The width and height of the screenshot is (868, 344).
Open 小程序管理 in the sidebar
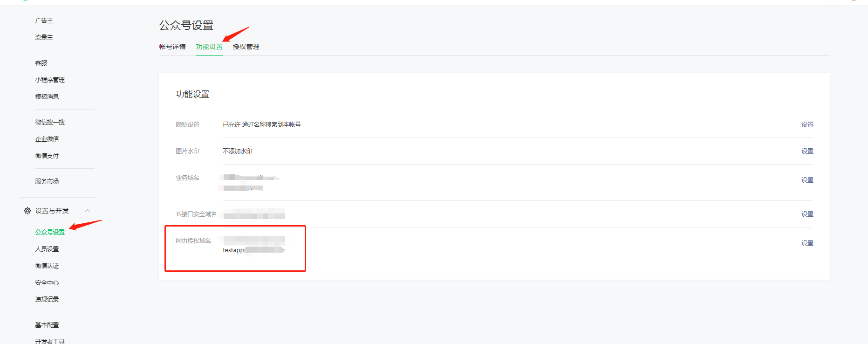(50, 80)
